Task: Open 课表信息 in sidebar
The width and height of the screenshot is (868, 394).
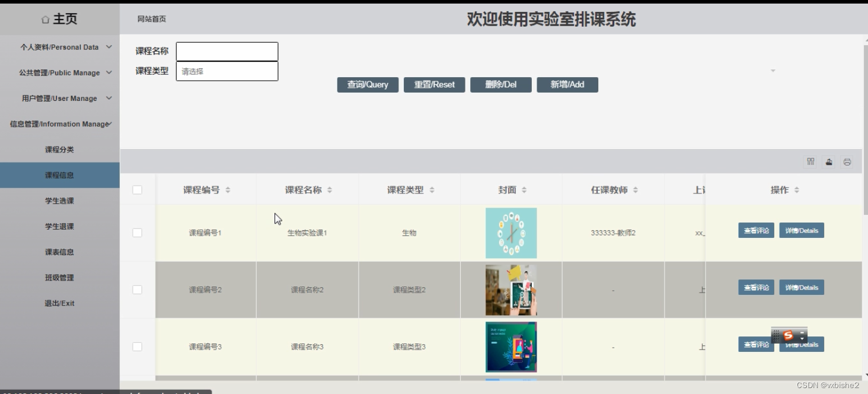Action: [60, 252]
